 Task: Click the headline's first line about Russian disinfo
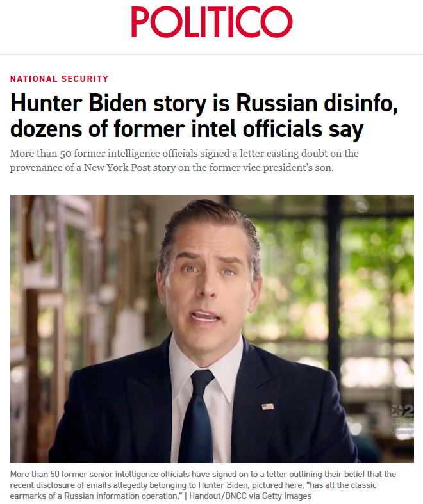(x=204, y=104)
